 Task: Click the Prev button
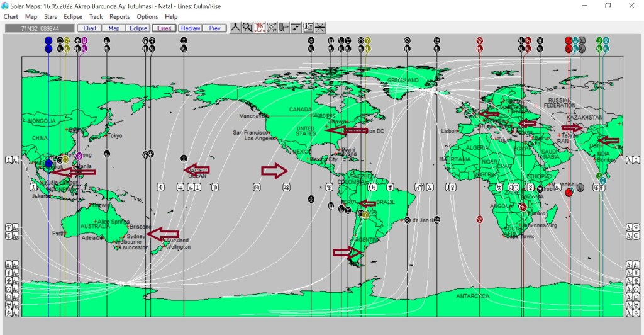pos(215,28)
